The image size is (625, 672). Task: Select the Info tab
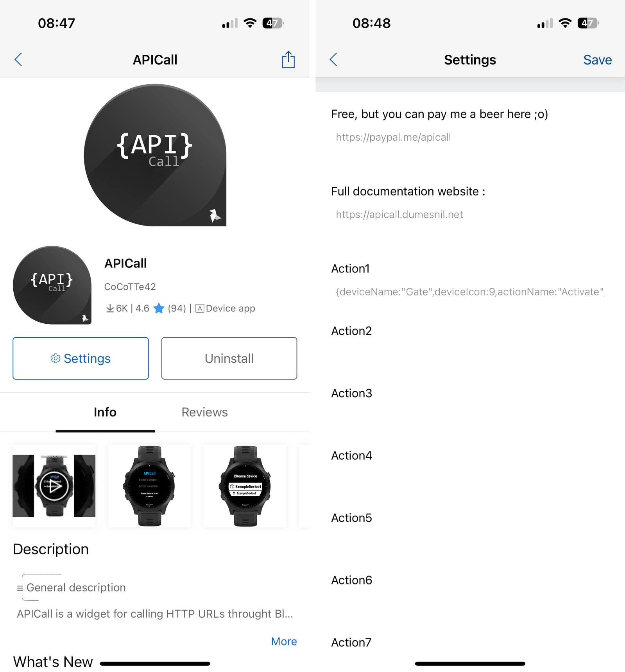click(x=105, y=412)
